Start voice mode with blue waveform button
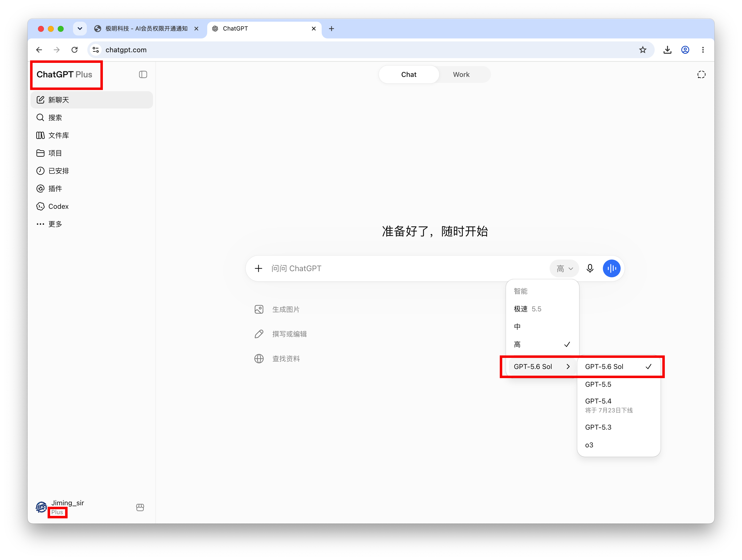The image size is (742, 560). (x=612, y=268)
